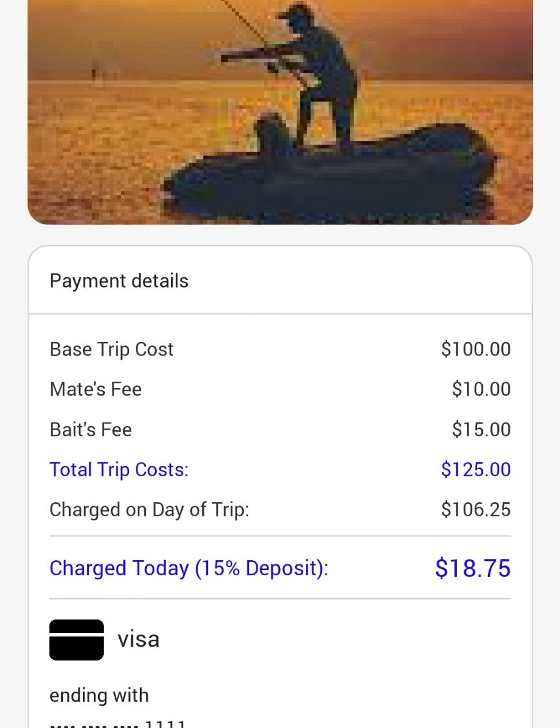Tap the divider below Charged Today row

tap(280, 599)
